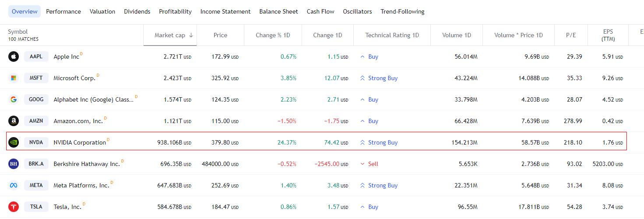
Task: Open the Profitability tab
Action: click(176, 11)
